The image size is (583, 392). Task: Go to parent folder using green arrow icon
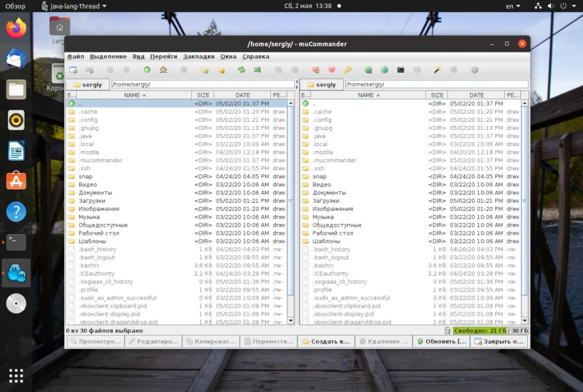tap(146, 70)
